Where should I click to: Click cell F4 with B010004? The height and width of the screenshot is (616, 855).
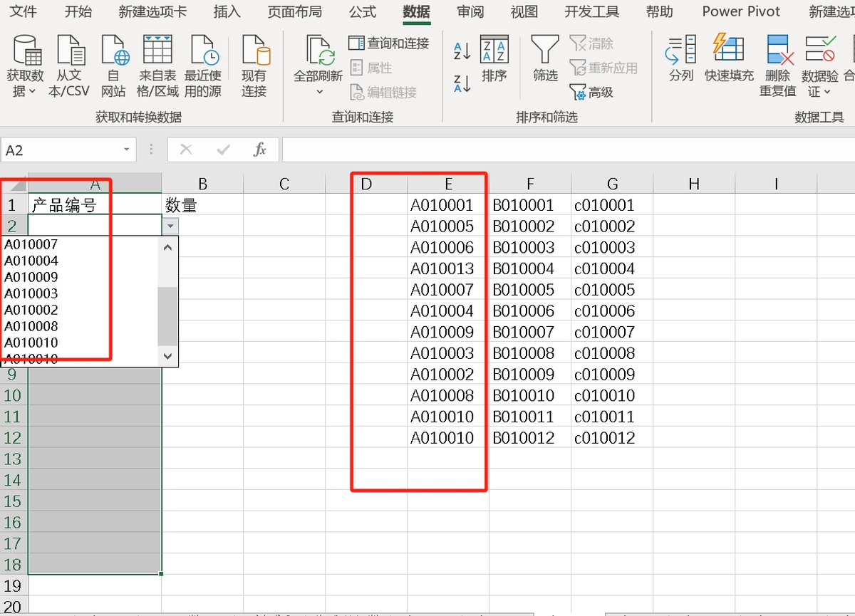pos(530,268)
